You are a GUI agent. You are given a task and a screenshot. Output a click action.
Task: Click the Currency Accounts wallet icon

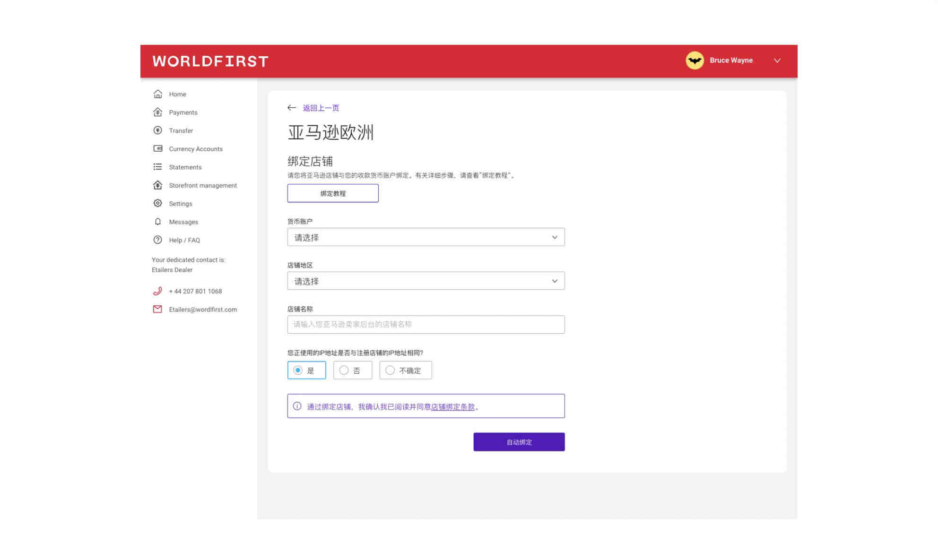pos(158,148)
